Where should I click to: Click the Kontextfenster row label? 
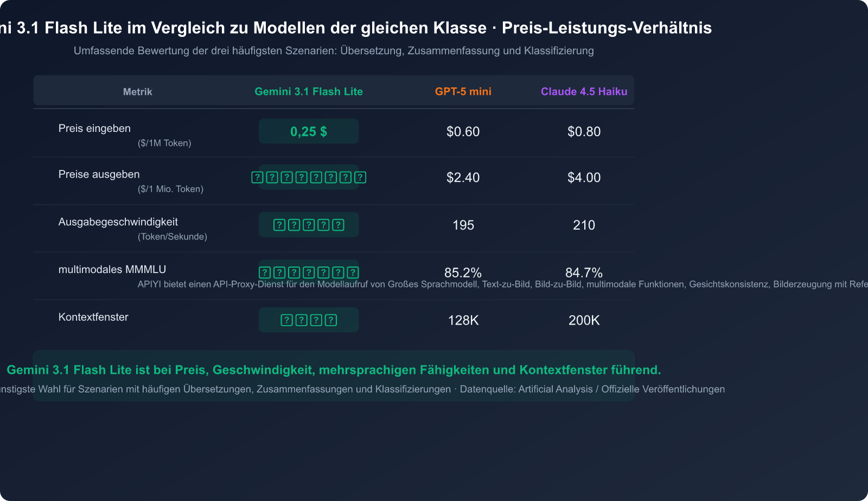(x=93, y=317)
